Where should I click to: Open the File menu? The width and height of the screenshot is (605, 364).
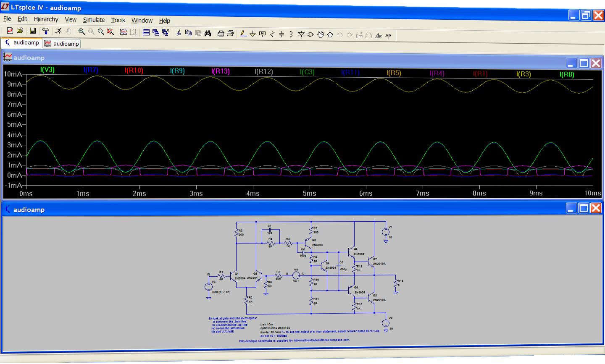7,19
